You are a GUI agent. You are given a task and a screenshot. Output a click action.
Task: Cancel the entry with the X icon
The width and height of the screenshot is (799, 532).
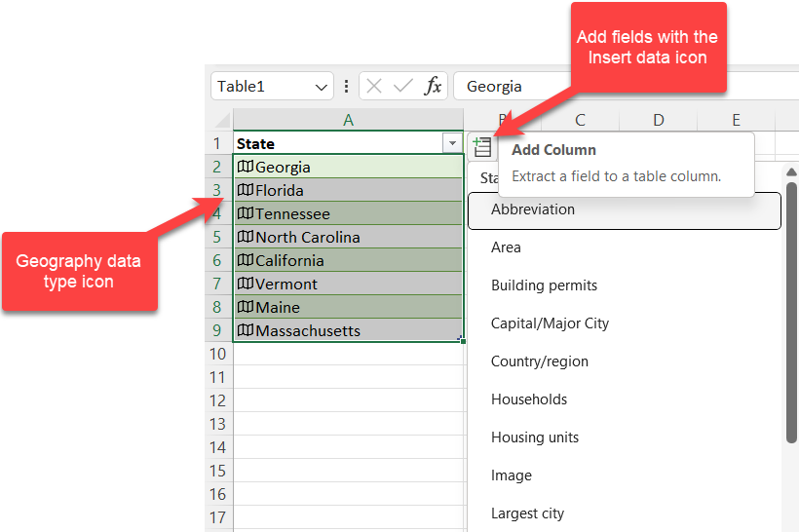pyautogui.click(x=374, y=86)
